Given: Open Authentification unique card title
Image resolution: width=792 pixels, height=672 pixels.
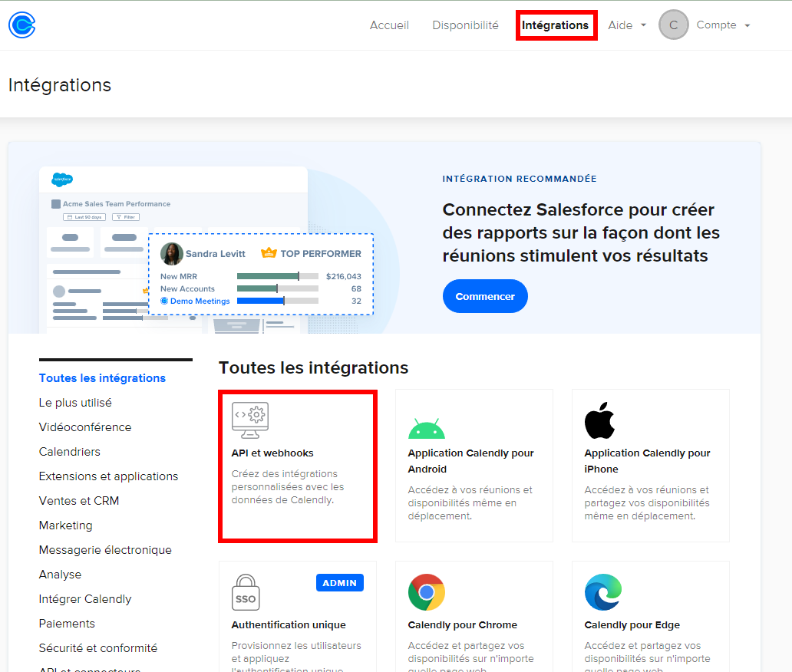Looking at the screenshot, I should pos(289,624).
